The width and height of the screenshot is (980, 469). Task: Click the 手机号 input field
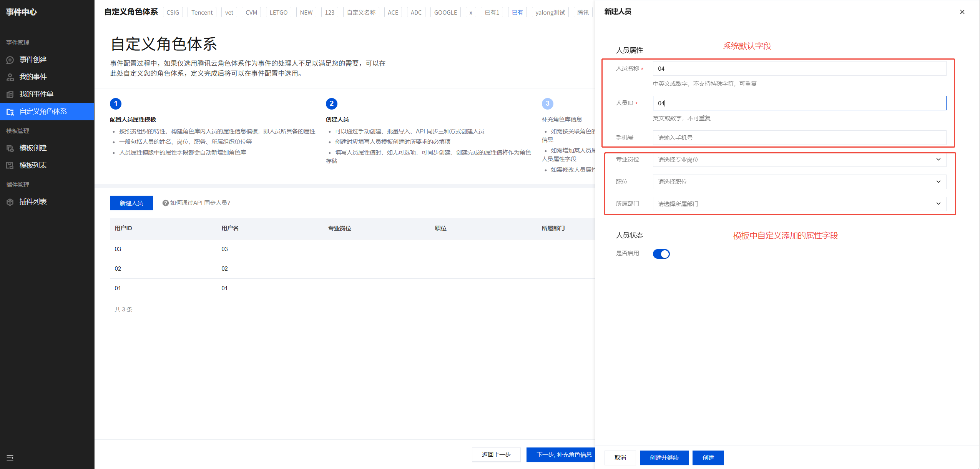pos(799,138)
